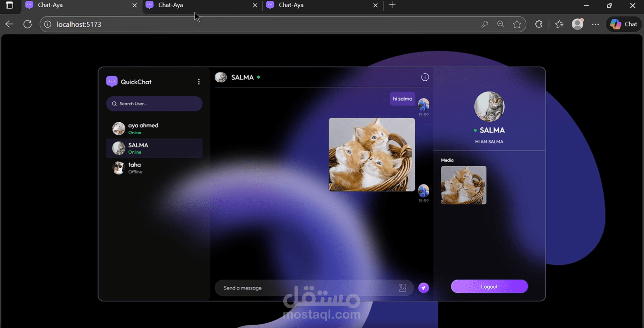The height and width of the screenshot is (328, 644).
Task: Open the favorites list icon
Action: click(x=559, y=24)
